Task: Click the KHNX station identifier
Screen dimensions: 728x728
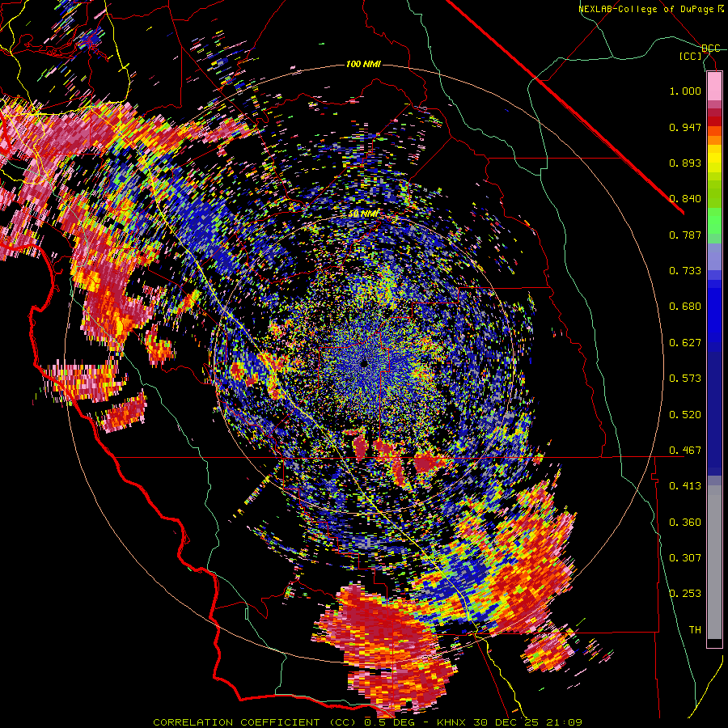Action: point(452,722)
